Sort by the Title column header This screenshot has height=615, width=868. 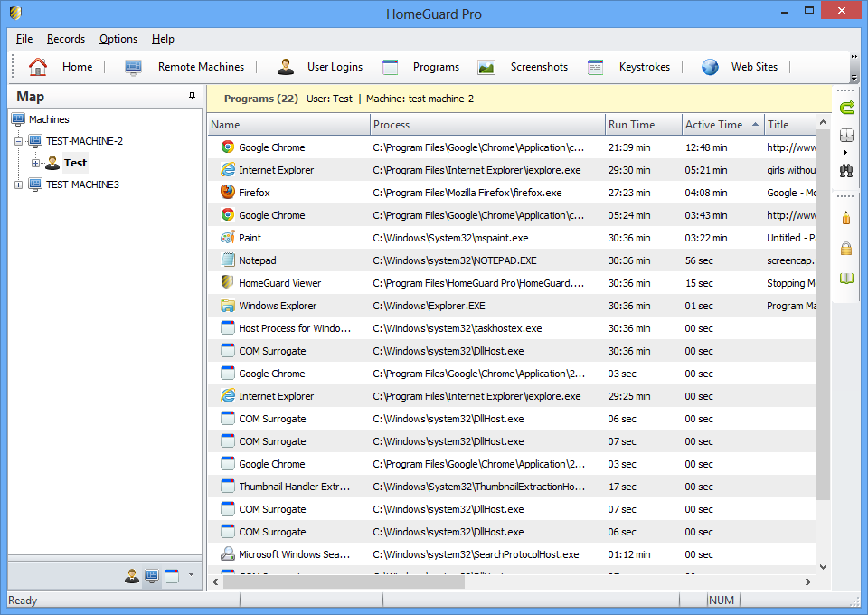pos(790,125)
